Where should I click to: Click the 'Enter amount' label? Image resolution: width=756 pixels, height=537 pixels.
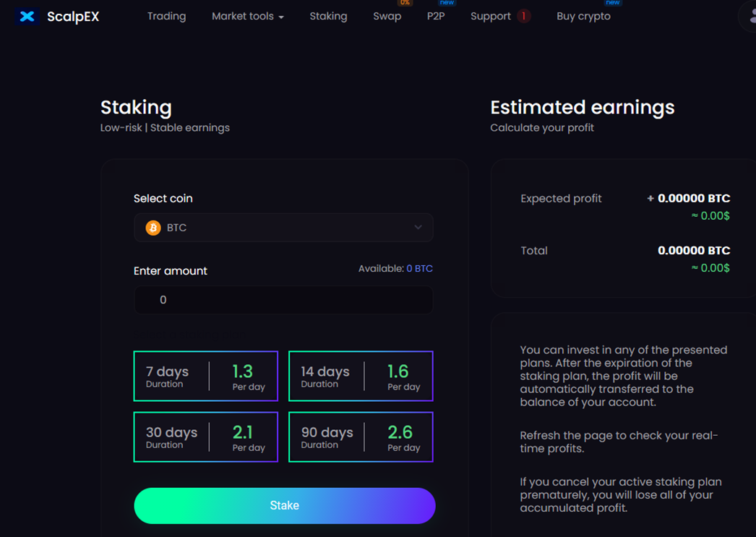[170, 271]
